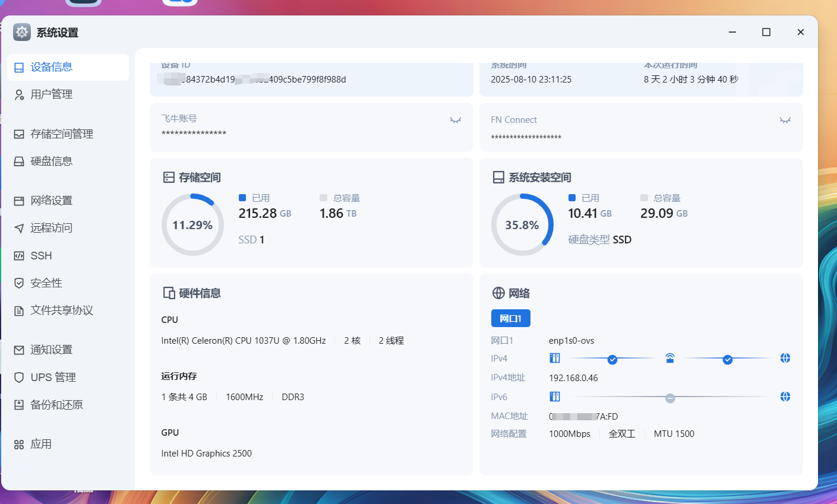
Task: Click the SSH terminal icon
Action: tap(19, 256)
